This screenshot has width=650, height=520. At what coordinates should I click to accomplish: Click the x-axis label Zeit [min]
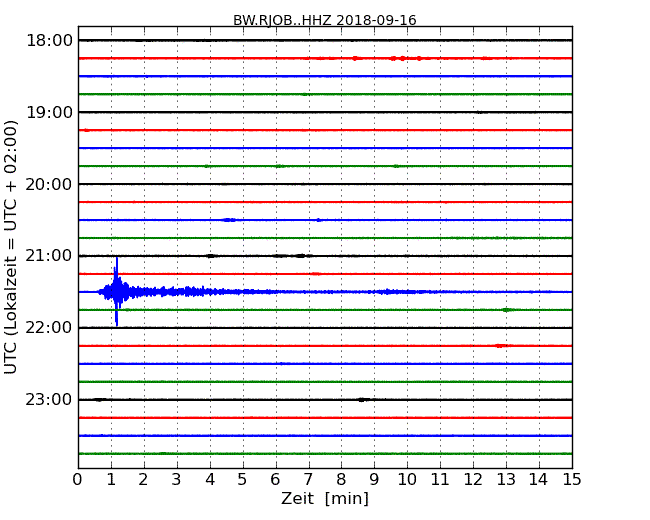point(325,498)
